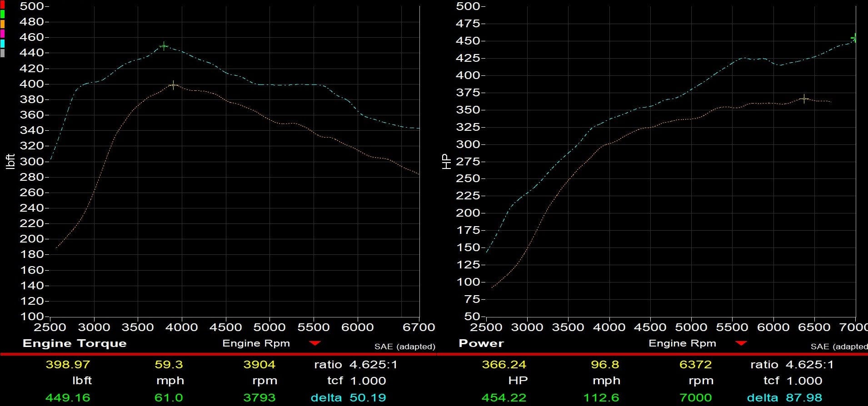The width and height of the screenshot is (868, 406).
Task: Click the lbft axis label on torque graph
Action: coord(10,161)
